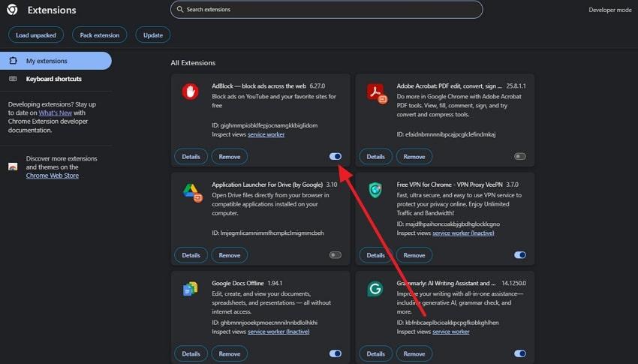Disable the AdBlock extension toggle
The height and width of the screenshot is (364, 638).
336,156
